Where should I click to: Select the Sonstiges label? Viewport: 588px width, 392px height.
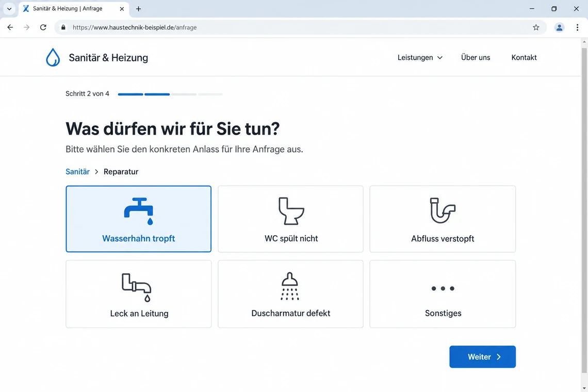443,313
